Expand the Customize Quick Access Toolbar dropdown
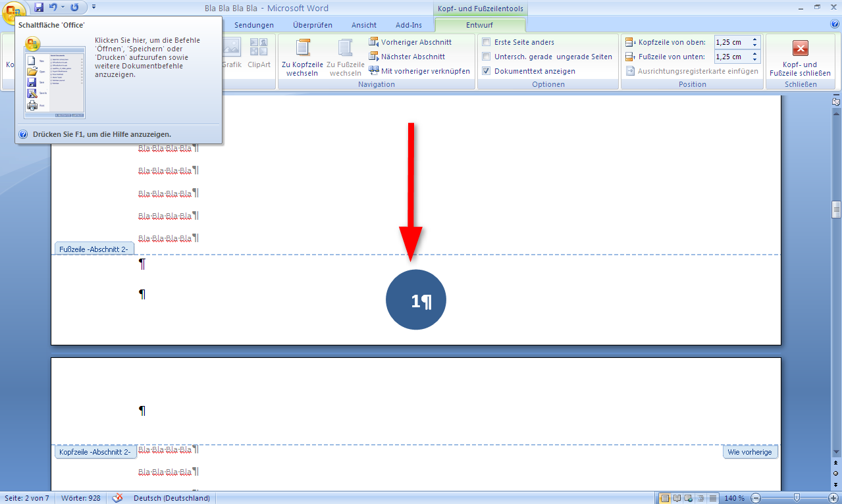The image size is (842, 504). tap(93, 7)
